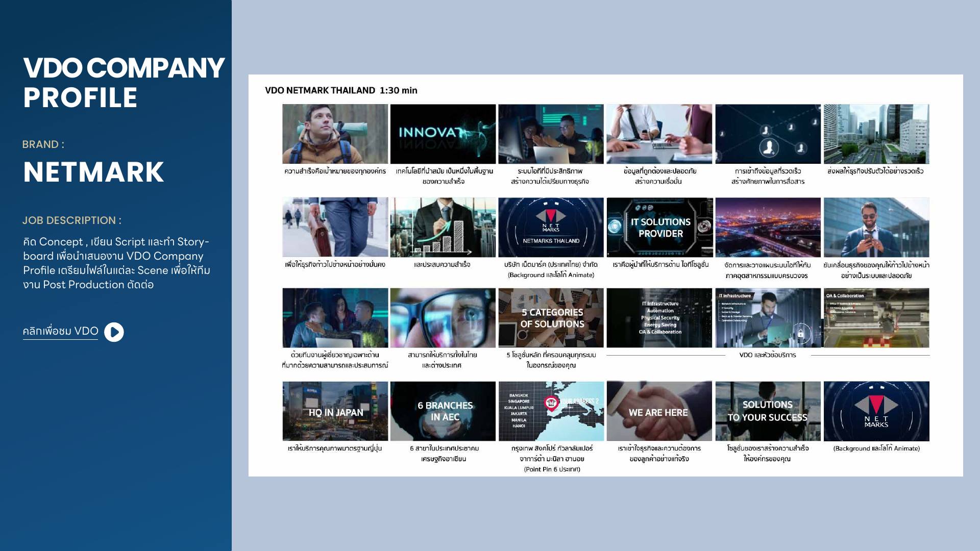Click the job description paragraph starting คิด Concept
980x551 pixels.
(x=116, y=263)
